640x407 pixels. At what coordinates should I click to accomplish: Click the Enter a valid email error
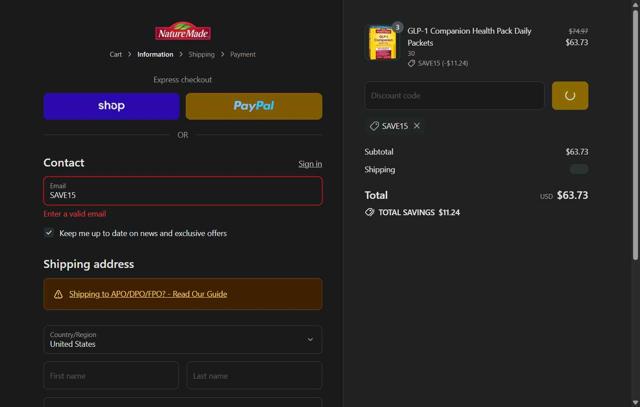[75, 214]
